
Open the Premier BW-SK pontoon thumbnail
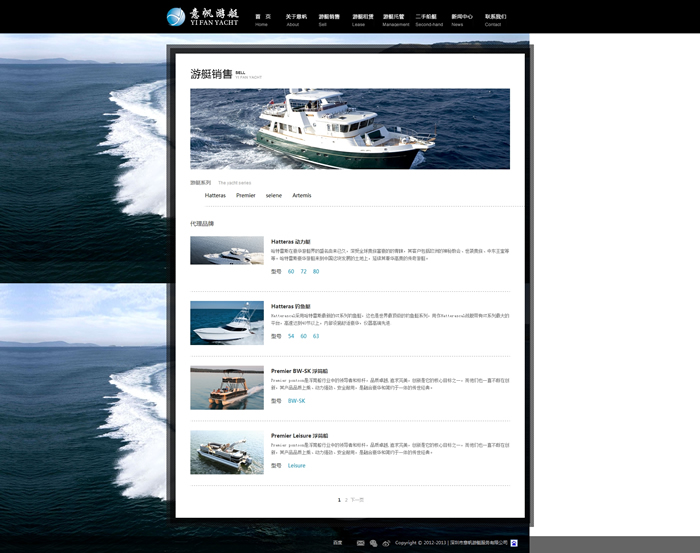click(x=227, y=388)
